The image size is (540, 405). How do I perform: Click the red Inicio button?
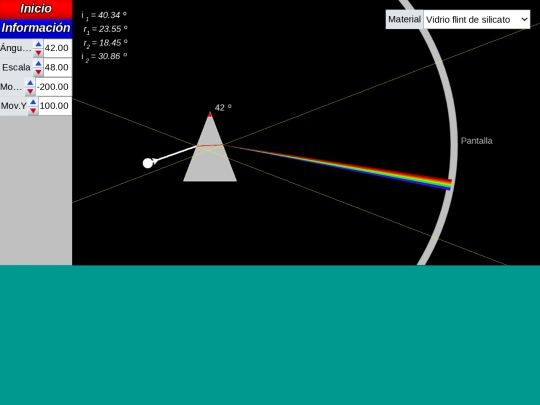36,9
